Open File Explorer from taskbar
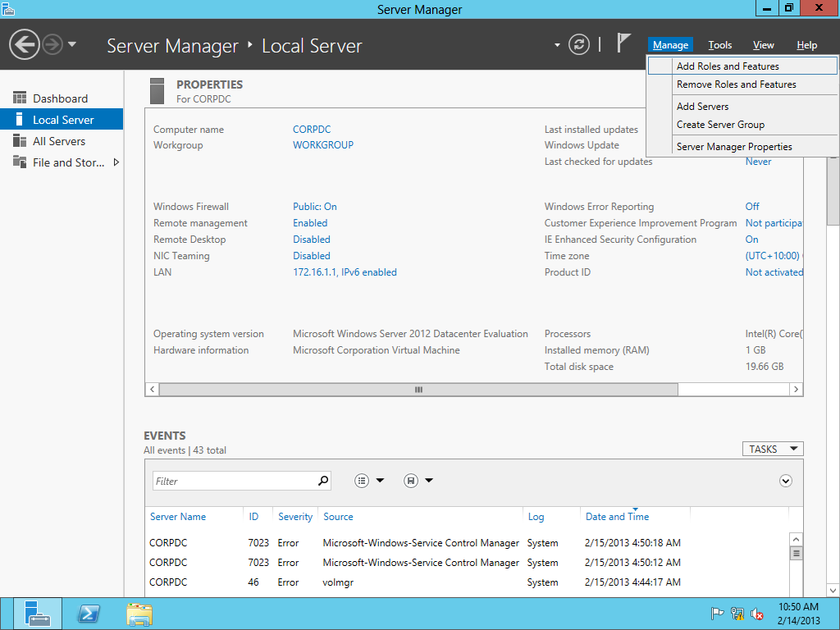This screenshot has height=630, width=840. tap(139, 614)
